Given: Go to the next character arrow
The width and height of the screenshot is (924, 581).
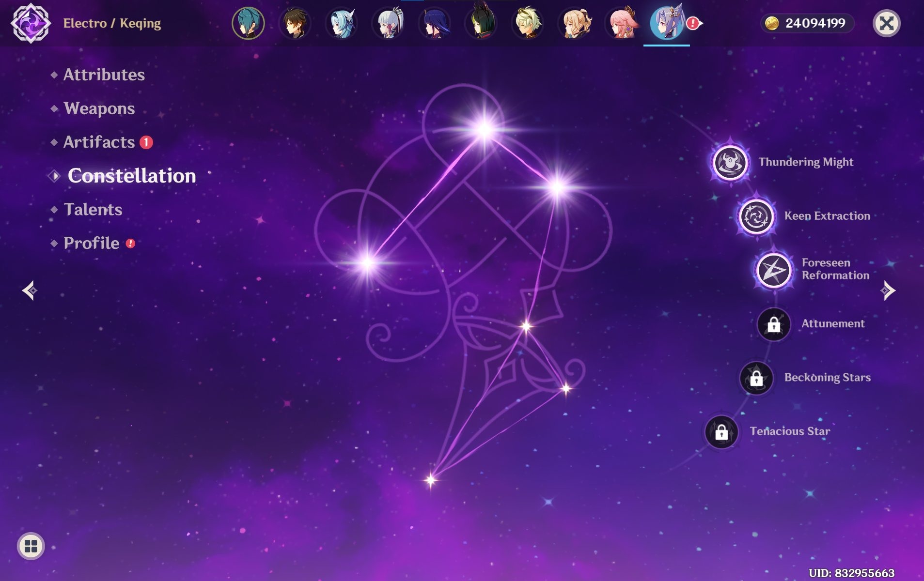Looking at the screenshot, I should 888,290.
